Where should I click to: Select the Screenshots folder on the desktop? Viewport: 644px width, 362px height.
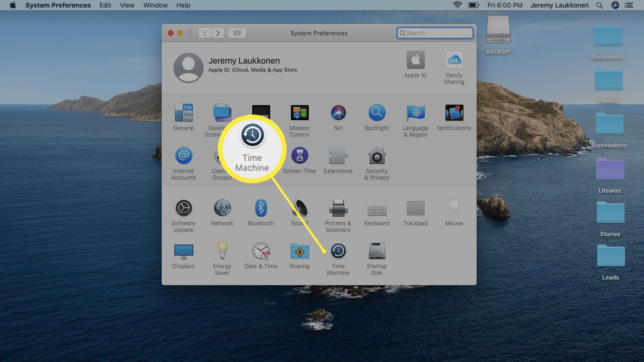(x=609, y=123)
